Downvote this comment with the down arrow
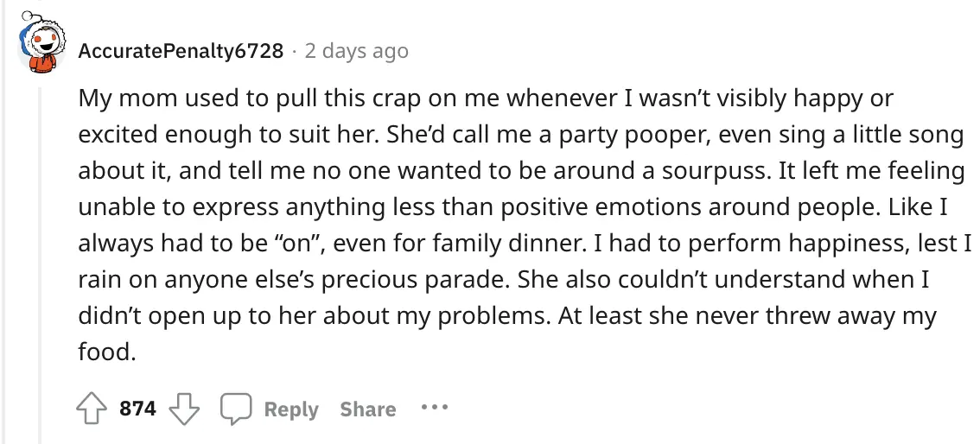The image size is (980, 444). (182, 409)
